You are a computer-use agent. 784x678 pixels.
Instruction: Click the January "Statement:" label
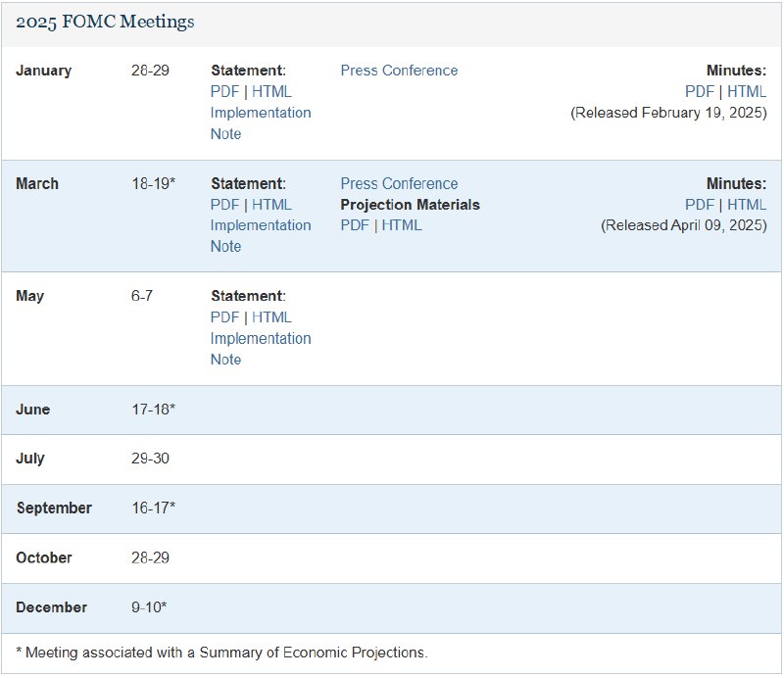(248, 71)
